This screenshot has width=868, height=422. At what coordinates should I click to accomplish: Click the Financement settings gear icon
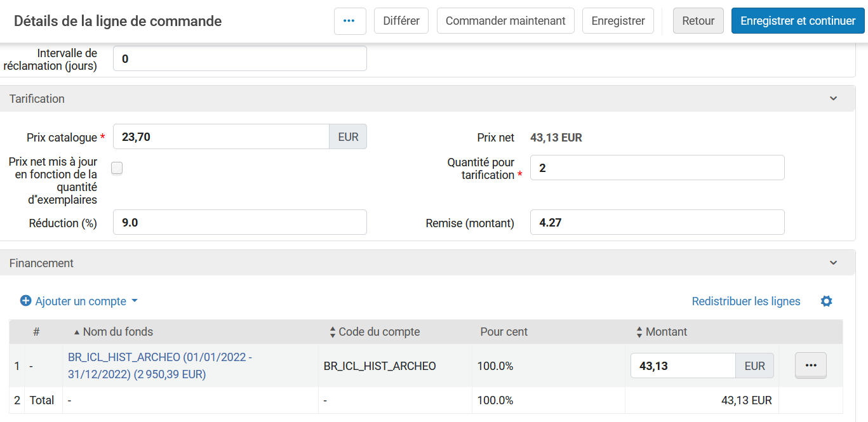click(826, 301)
